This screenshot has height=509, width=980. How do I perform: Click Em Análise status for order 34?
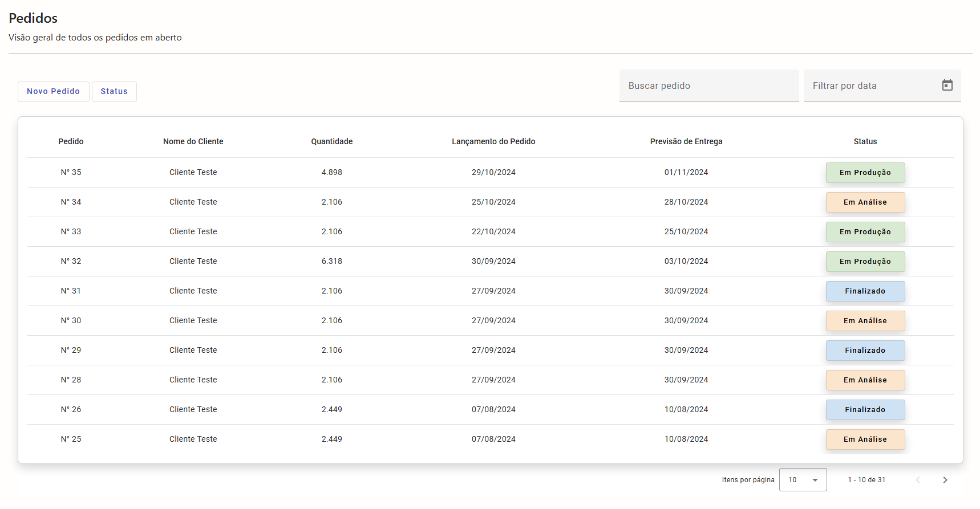point(865,202)
